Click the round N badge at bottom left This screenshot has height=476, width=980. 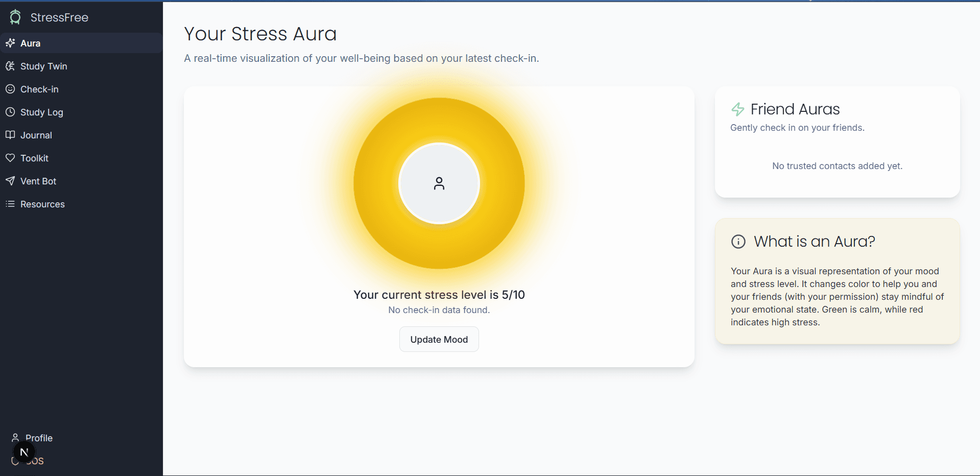coord(24,452)
